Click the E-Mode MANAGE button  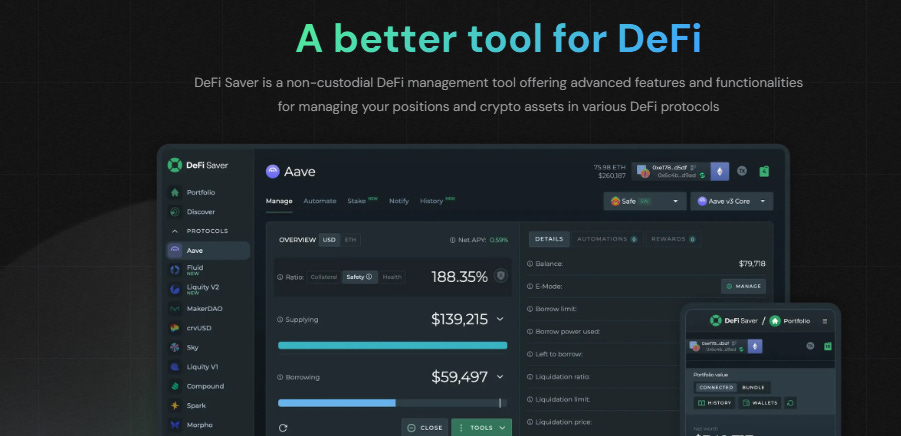(x=743, y=286)
